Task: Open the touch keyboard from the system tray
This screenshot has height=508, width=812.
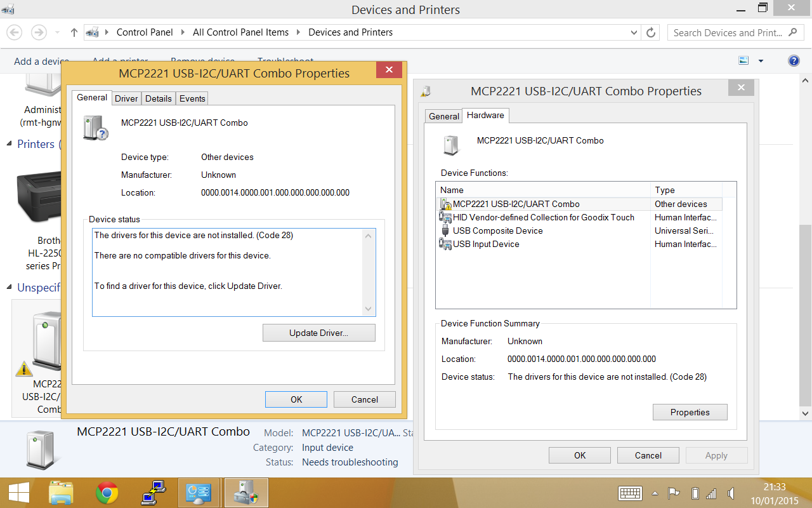Action: 630,493
